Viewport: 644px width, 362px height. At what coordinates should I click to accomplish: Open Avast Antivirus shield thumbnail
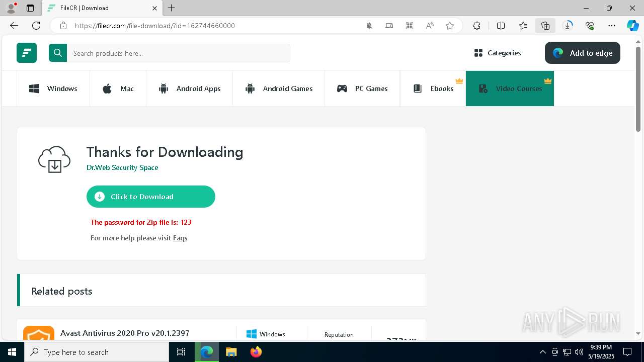pos(39,333)
